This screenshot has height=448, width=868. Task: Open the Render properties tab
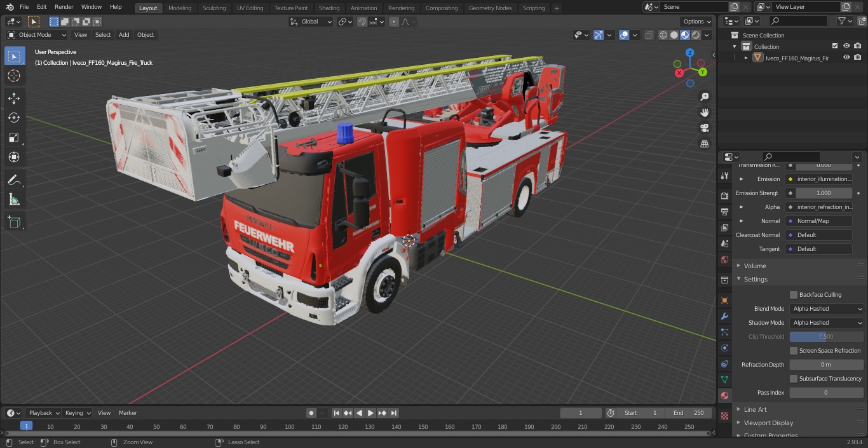coord(724,196)
